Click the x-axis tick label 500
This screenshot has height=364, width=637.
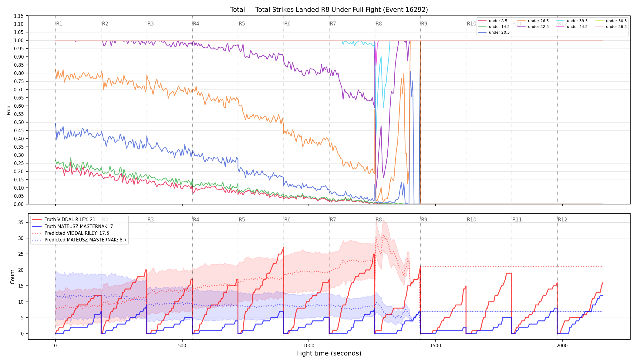(182, 346)
